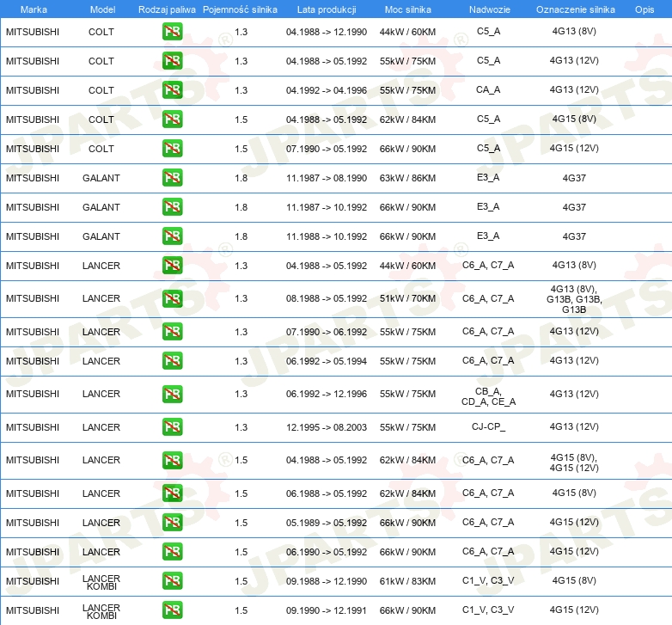
Task: Select the LANCER KOMBI model text for 09.1988
Action: click(101, 581)
